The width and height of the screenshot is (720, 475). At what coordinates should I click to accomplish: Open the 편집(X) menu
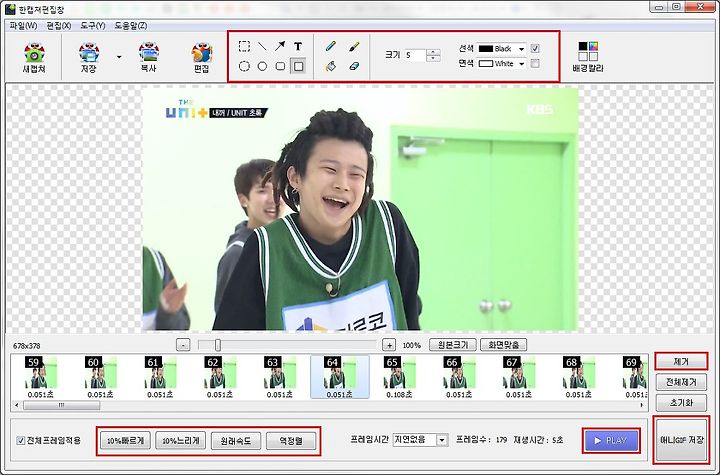point(59,26)
